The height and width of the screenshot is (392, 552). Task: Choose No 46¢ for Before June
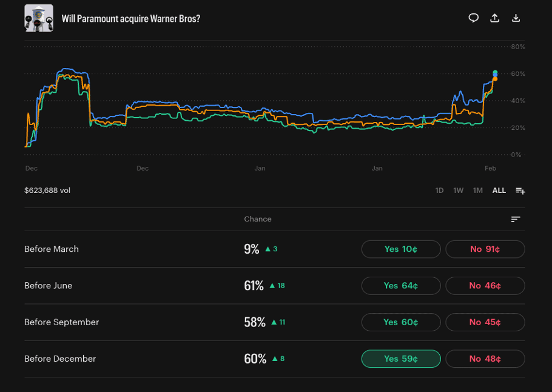coord(485,286)
